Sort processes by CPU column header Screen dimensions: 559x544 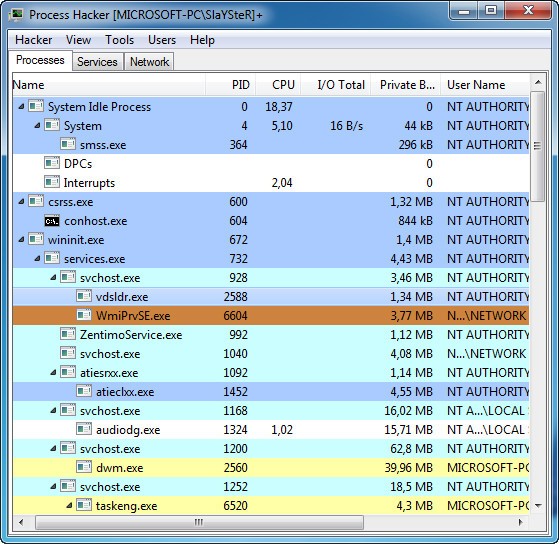pos(278,85)
